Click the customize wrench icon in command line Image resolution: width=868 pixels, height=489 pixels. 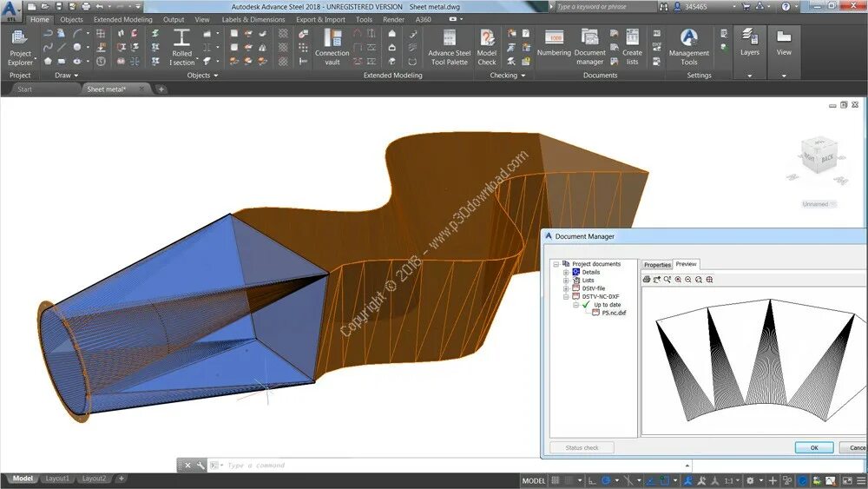[201, 466]
